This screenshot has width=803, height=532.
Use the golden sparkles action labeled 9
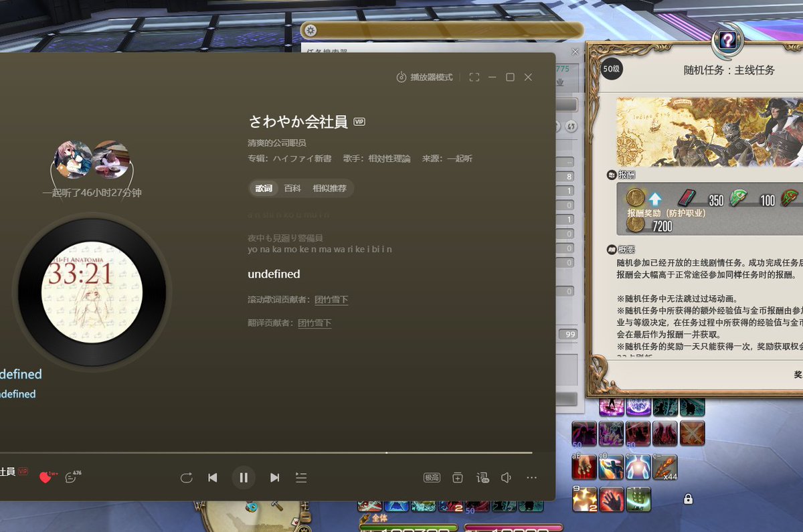coord(584,499)
